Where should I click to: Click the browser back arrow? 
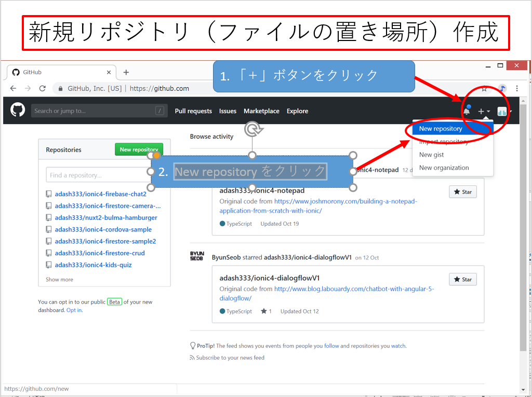[14, 88]
